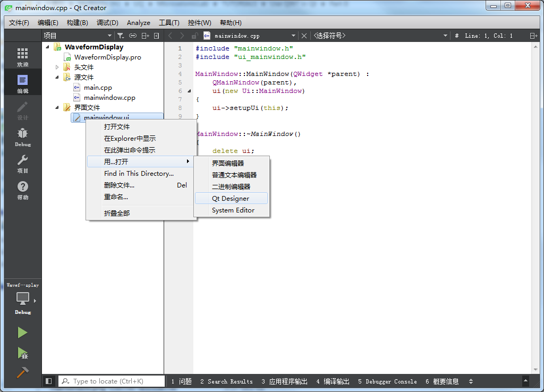Click filter tree funnel icon
Viewport: 544px width, 392px height.
tap(121, 36)
